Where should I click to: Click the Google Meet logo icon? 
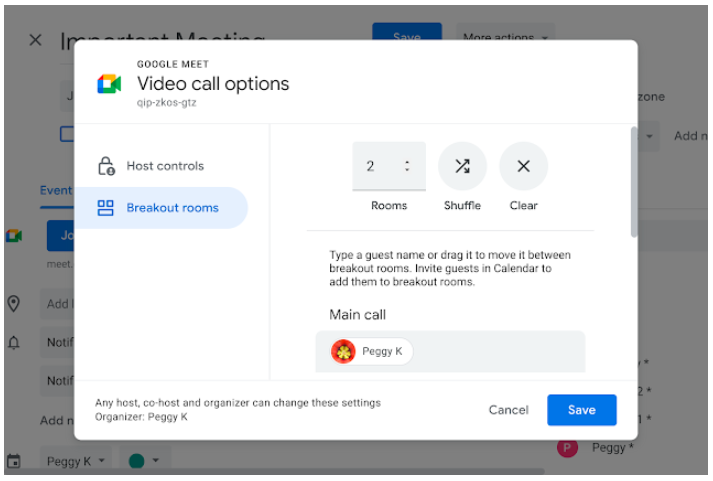pyautogui.click(x=109, y=84)
